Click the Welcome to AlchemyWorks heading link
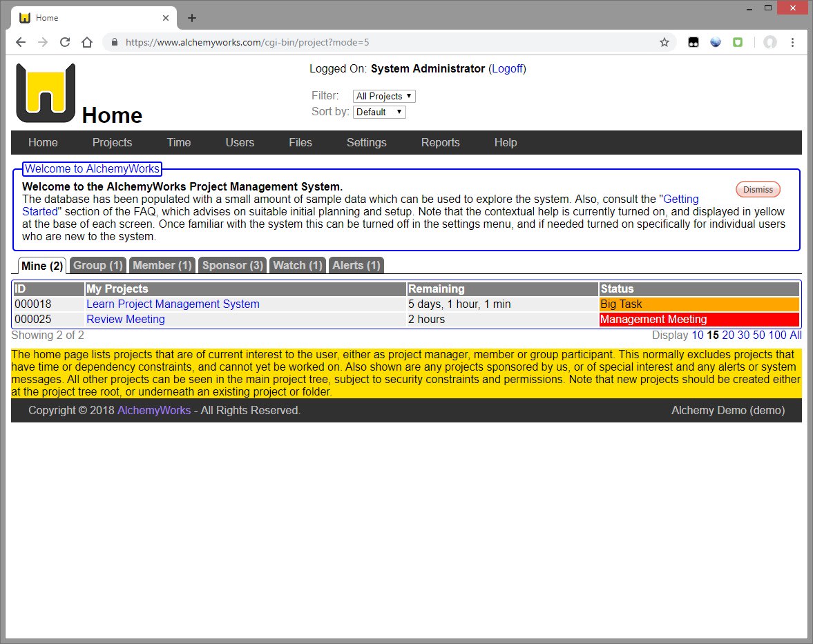The height and width of the screenshot is (644, 813). (93, 169)
